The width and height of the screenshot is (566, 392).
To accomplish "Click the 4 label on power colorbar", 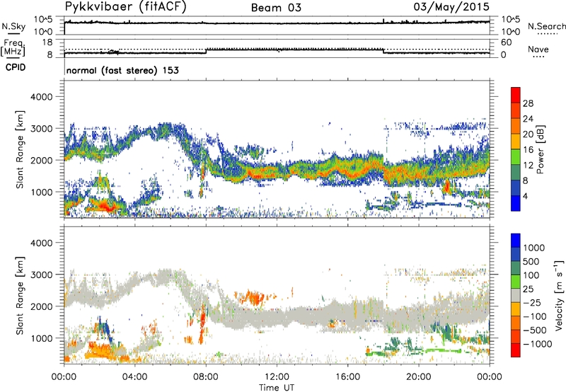I will point(526,196).
